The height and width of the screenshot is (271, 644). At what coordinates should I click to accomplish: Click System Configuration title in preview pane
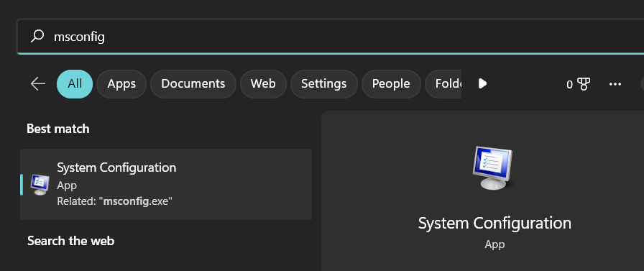click(494, 224)
